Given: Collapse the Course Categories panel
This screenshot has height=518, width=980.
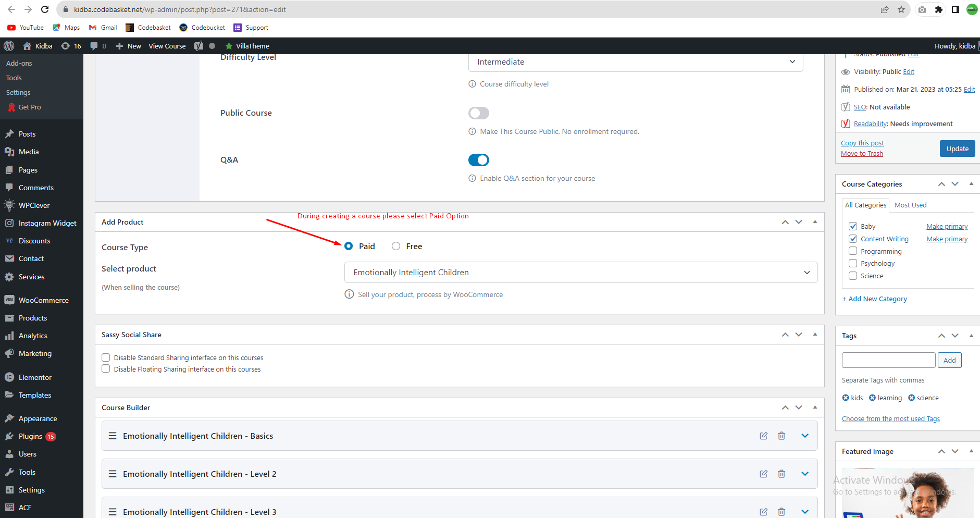Looking at the screenshot, I should [x=971, y=184].
